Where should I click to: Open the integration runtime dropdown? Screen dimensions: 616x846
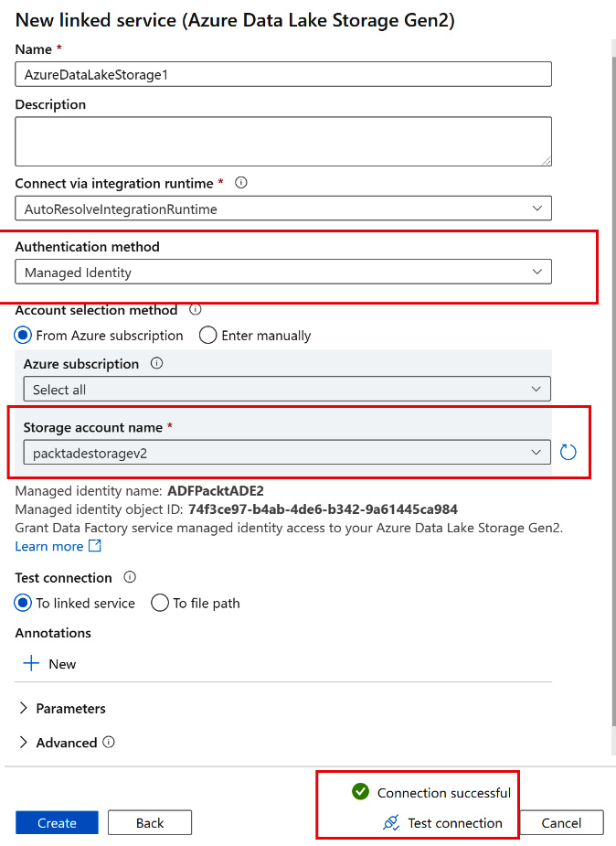[x=283, y=209]
